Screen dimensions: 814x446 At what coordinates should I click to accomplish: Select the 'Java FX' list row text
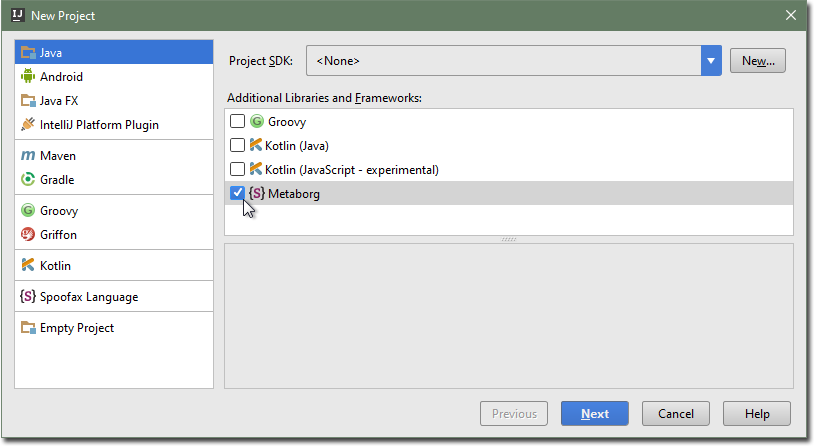59,101
